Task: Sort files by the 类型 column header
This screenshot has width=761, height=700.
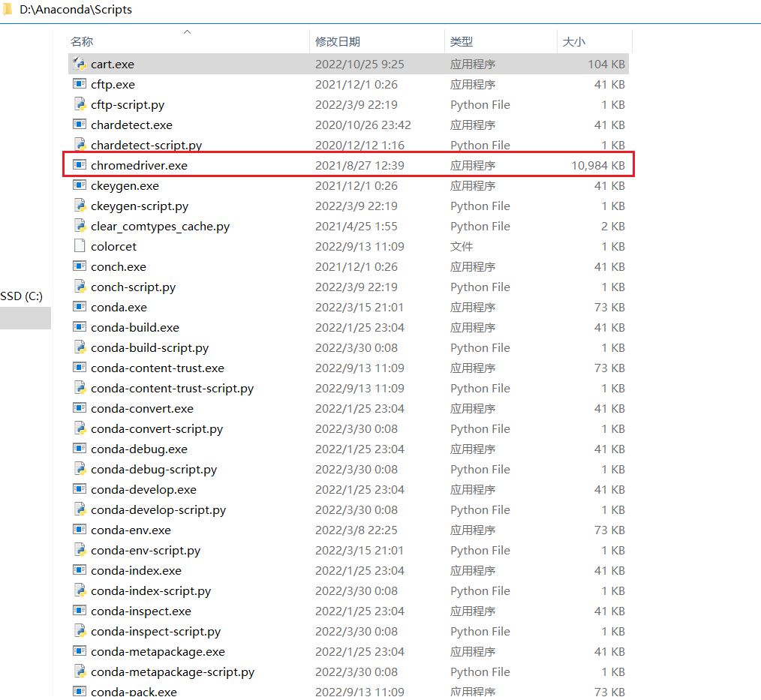Action: pyautogui.click(x=461, y=42)
